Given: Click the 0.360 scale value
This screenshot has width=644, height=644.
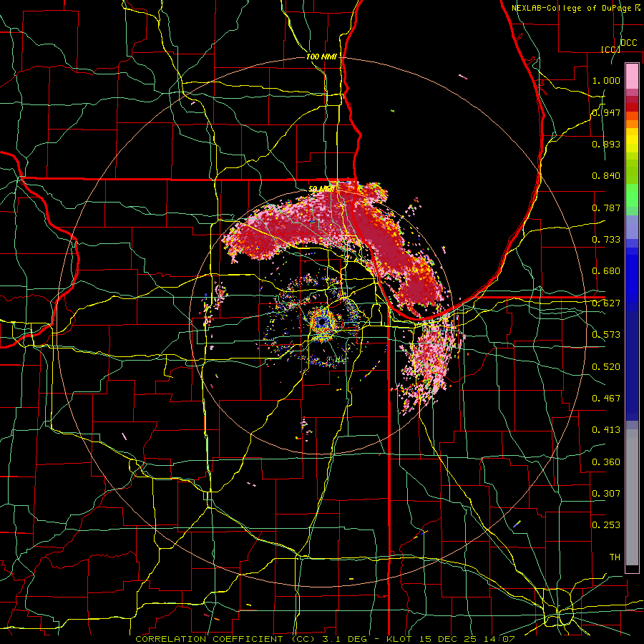Looking at the screenshot, I should click(606, 462).
